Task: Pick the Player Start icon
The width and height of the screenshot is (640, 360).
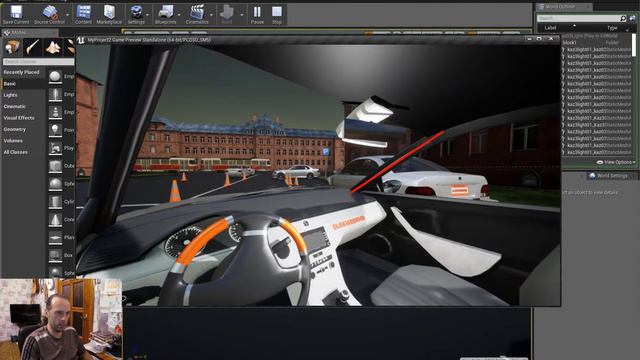Action: (x=55, y=148)
